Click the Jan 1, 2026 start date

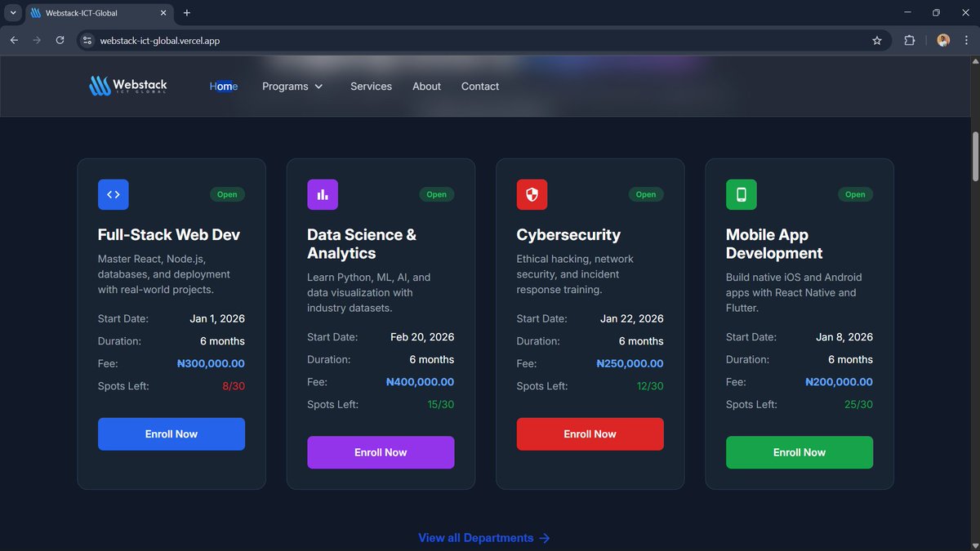pos(217,318)
